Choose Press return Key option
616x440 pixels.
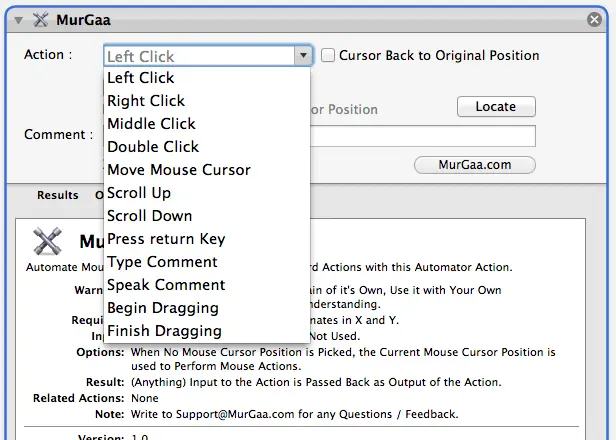click(166, 239)
